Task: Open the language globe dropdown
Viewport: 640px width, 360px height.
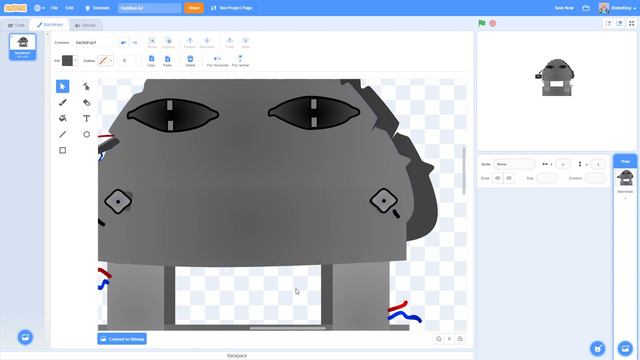Action: pos(39,8)
